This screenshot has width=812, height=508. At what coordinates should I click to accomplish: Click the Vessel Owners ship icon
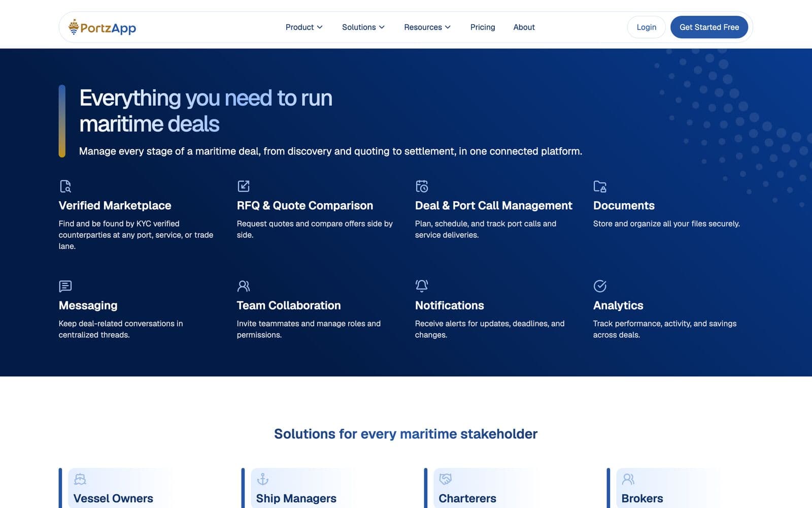click(80, 479)
